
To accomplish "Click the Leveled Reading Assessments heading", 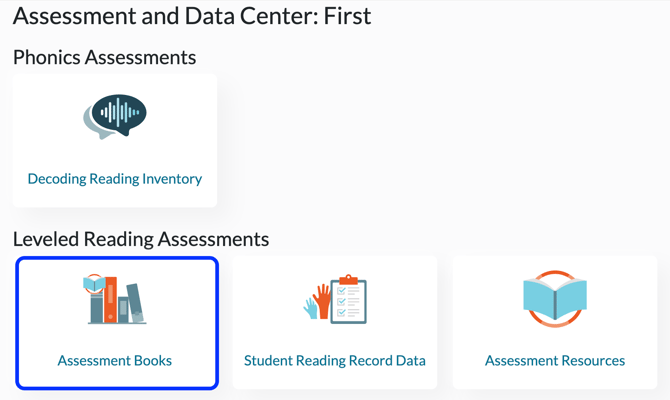I will (x=141, y=239).
